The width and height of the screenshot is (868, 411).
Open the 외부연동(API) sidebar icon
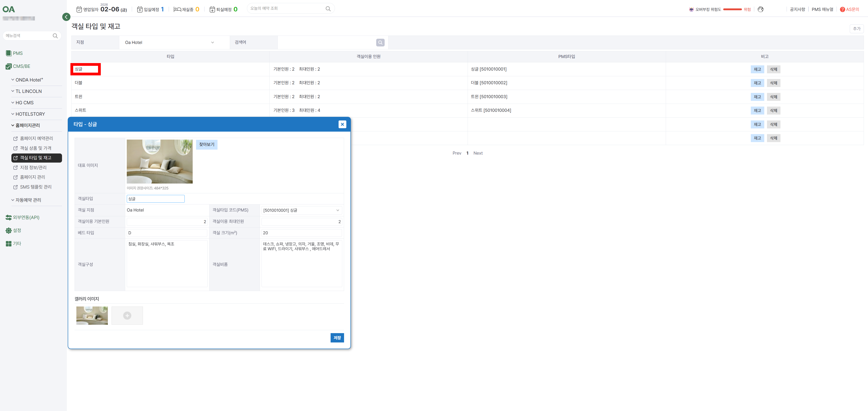(9, 217)
